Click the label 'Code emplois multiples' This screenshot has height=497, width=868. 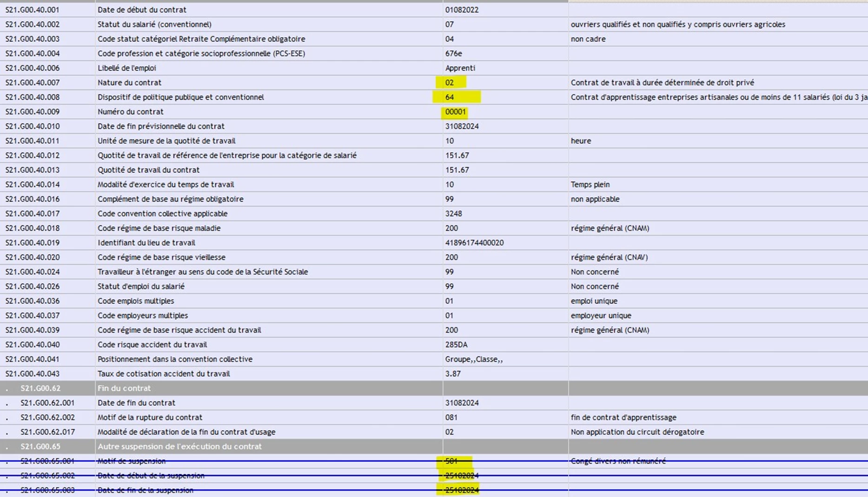click(x=136, y=301)
